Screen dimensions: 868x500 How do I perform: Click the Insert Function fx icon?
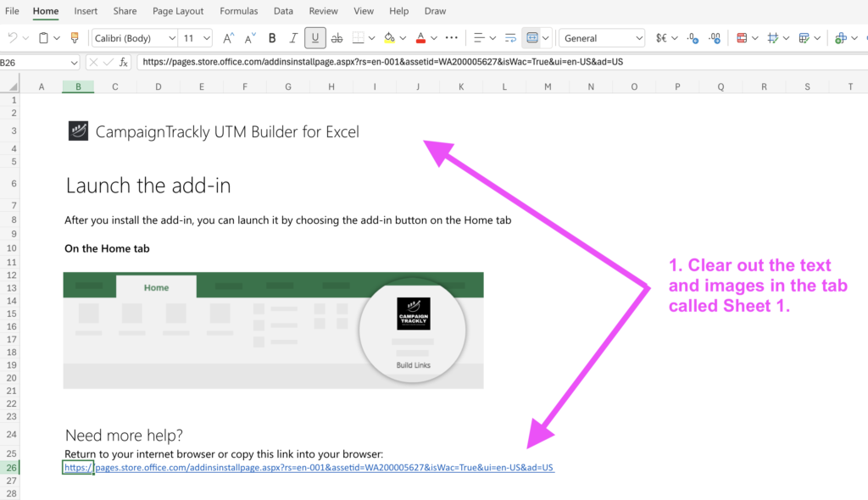[124, 63]
